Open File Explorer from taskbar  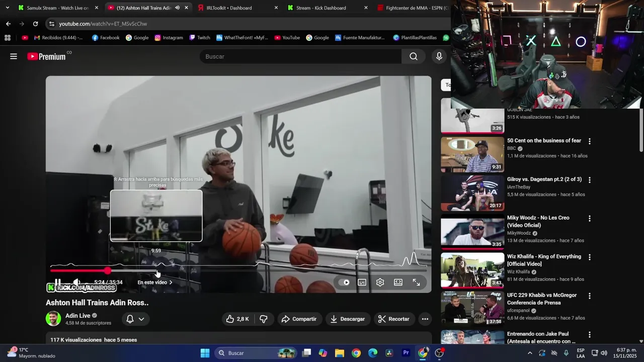[339, 353]
